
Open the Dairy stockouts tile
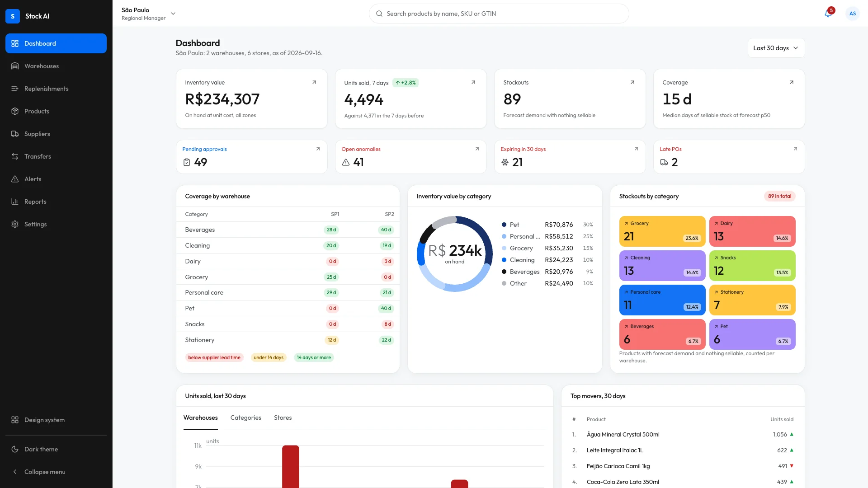(x=752, y=231)
